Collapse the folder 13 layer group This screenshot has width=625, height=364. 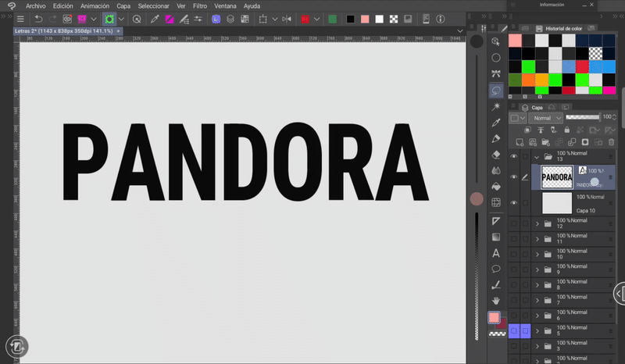[537, 157]
